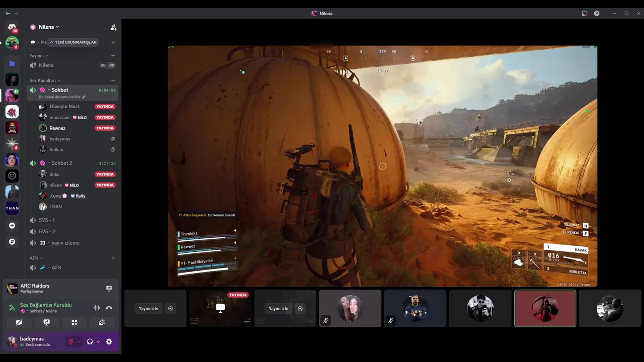Open activities launcher icon
This screenshot has width=644, height=362.
click(x=74, y=322)
